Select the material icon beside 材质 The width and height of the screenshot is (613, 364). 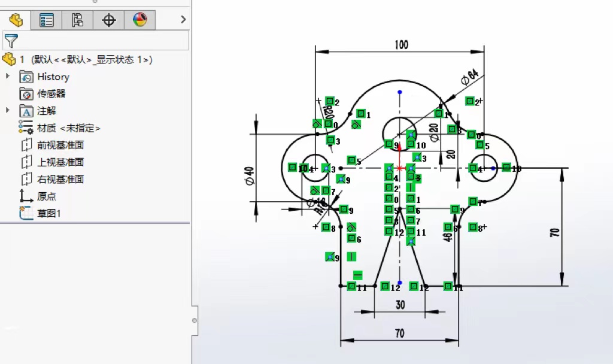pyautogui.click(x=26, y=128)
